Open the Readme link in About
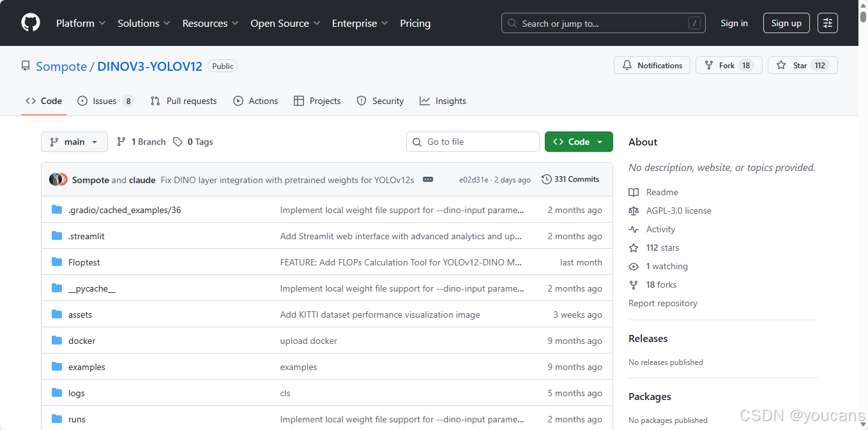The image size is (868, 430). (654, 192)
